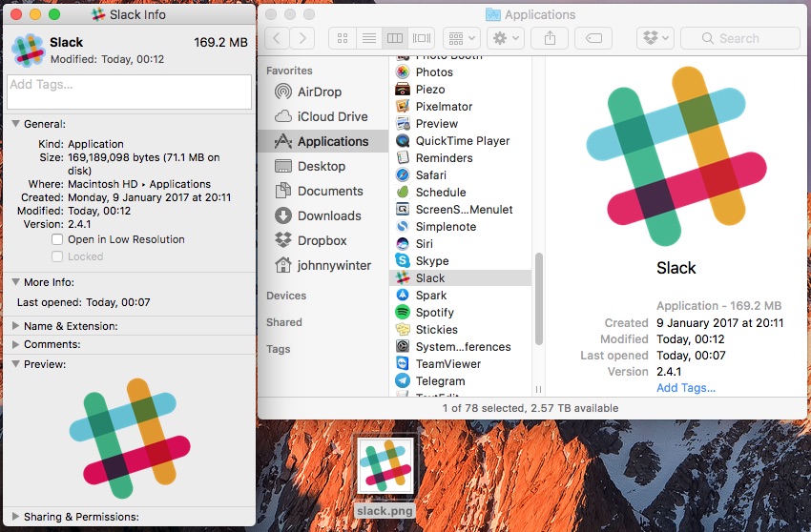Select the Spark app icon
The height and width of the screenshot is (532, 811).
[403, 295]
